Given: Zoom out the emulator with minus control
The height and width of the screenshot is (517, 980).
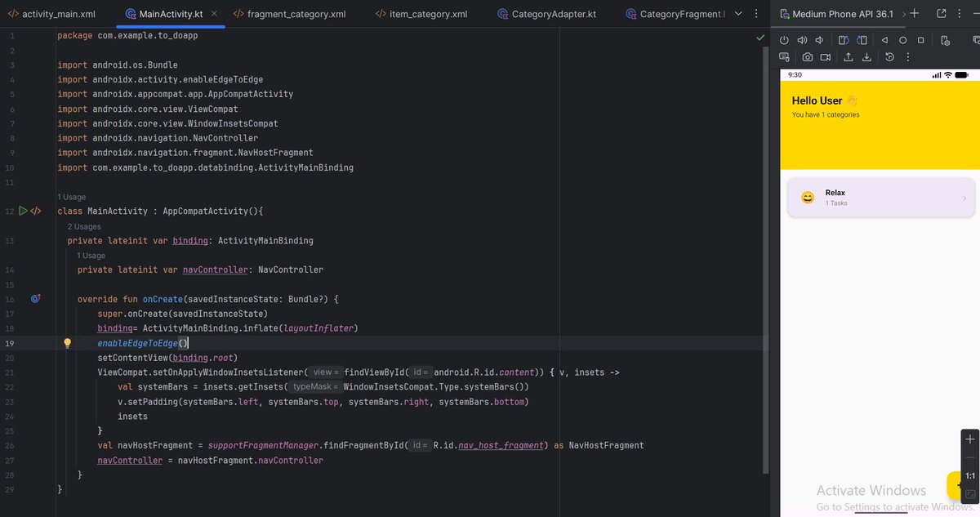Looking at the screenshot, I should click(x=970, y=458).
